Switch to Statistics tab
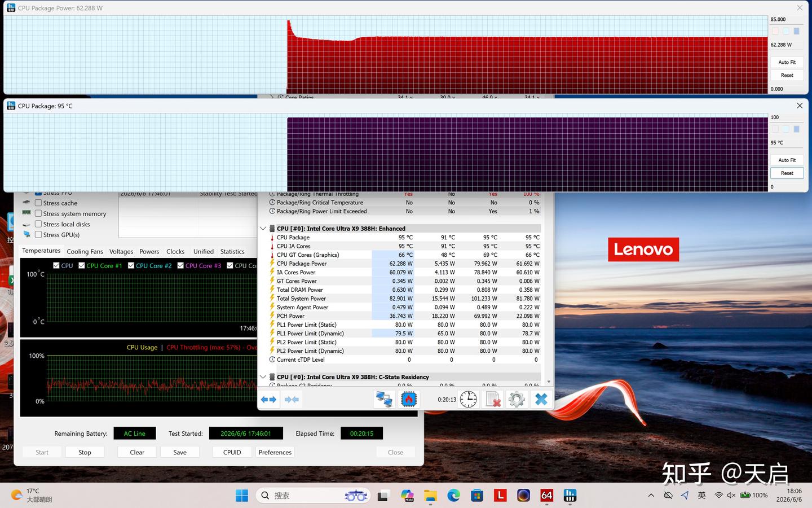This screenshot has width=812, height=508. (232, 252)
